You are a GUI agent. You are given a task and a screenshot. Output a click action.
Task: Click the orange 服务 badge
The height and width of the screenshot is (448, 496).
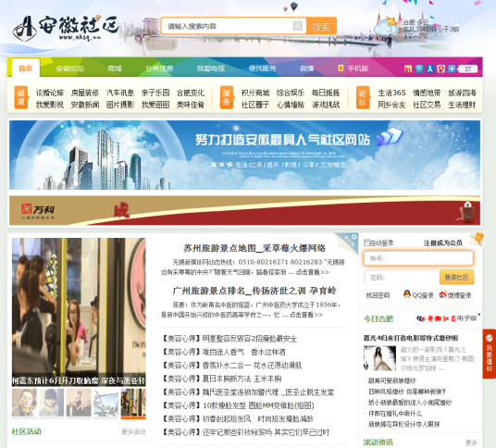pyautogui.click(x=227, y=97)
